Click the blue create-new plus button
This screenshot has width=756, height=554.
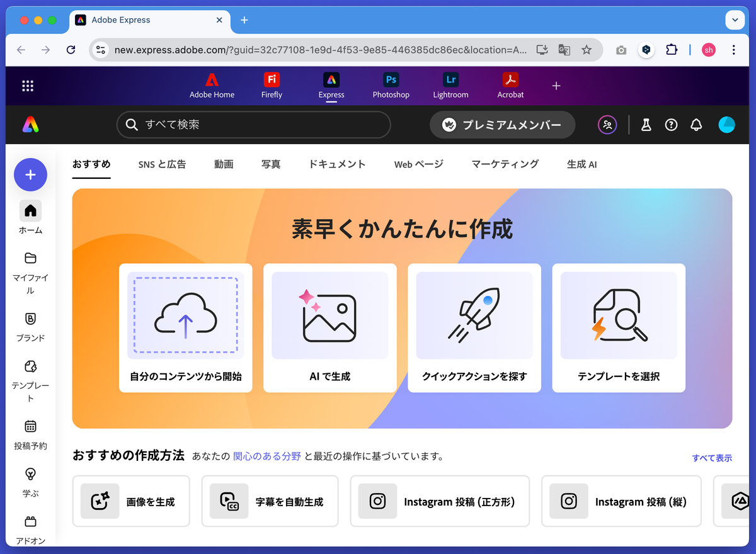coord(30,174)
